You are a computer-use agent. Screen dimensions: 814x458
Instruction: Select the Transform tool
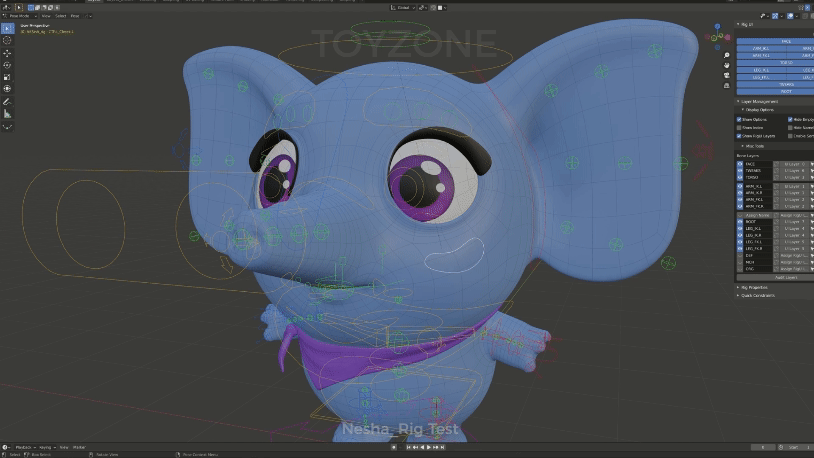pyautogui.click(x=7, y=89)
